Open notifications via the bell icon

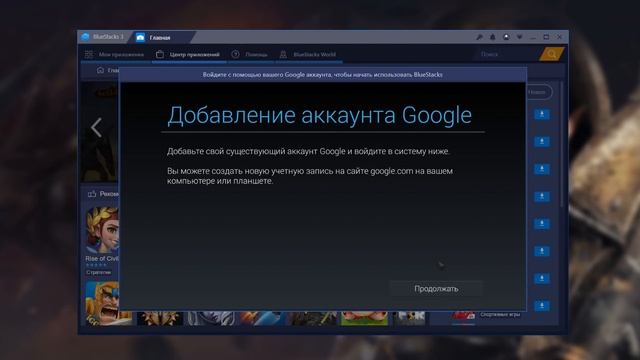click(x=493, y=37)
